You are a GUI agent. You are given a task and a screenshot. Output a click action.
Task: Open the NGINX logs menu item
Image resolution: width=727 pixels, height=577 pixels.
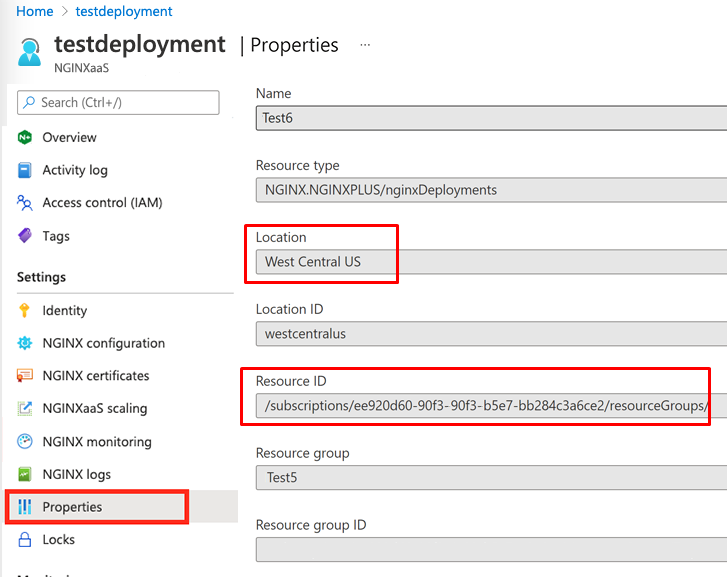point(76,474)
